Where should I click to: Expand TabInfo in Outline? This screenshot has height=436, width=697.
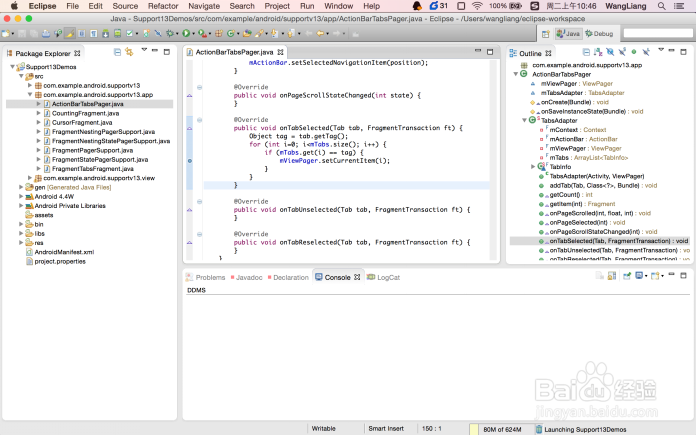[533, 167]
